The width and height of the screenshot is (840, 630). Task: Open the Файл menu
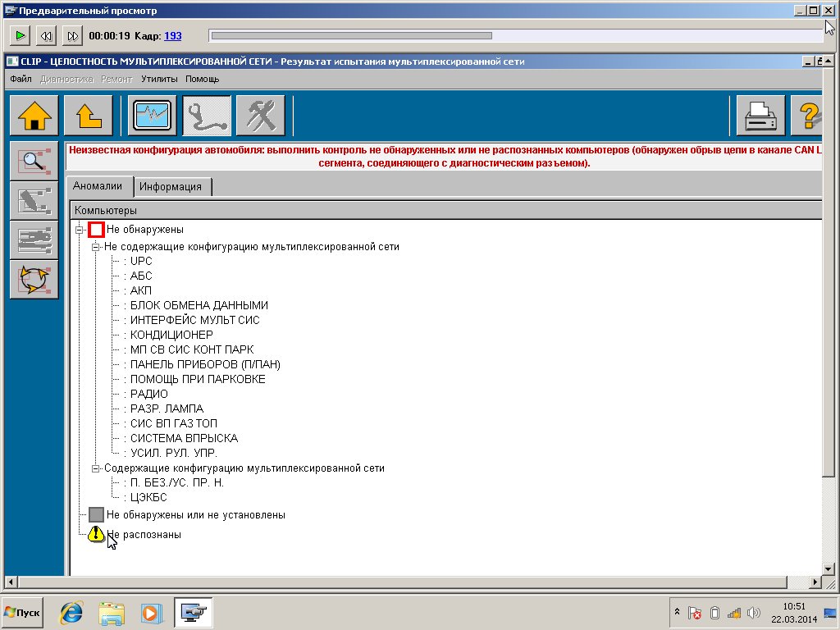[x=21, y=79]
